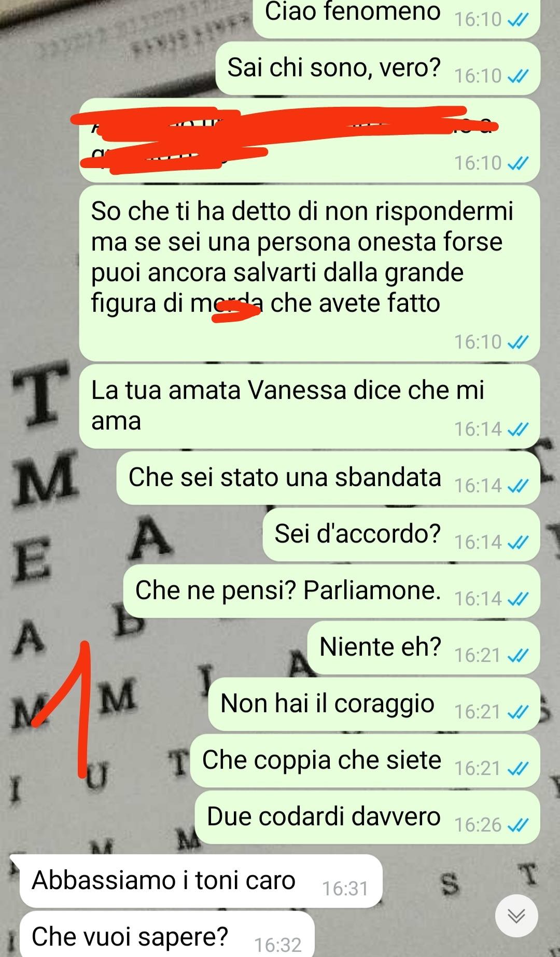Tap the 16:32 timestamp at the bottom
The image size is (560, 957).
[278, 945]
